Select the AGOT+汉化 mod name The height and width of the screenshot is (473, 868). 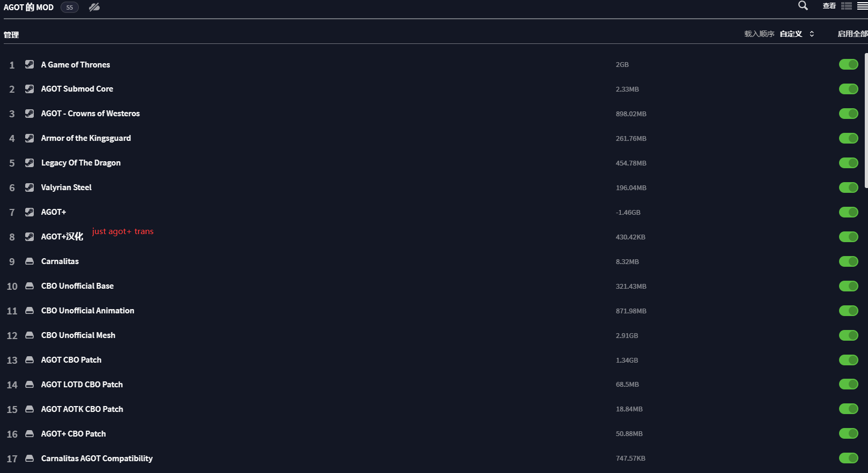pos(62,237)
